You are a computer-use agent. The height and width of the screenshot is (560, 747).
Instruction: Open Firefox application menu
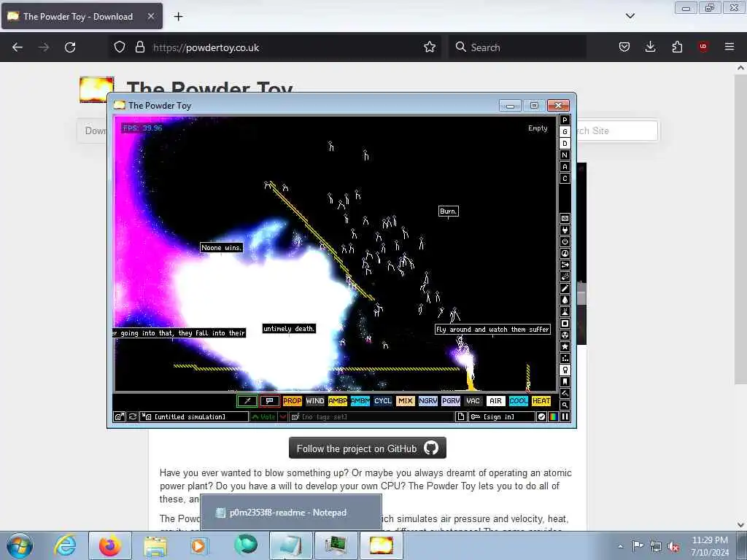click(x=729, y=47)
